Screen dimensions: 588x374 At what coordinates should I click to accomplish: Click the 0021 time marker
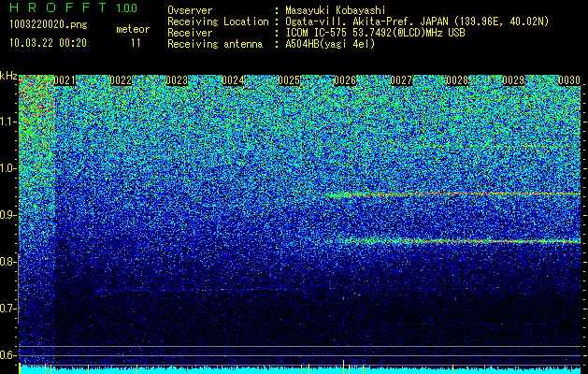point(65,80)
